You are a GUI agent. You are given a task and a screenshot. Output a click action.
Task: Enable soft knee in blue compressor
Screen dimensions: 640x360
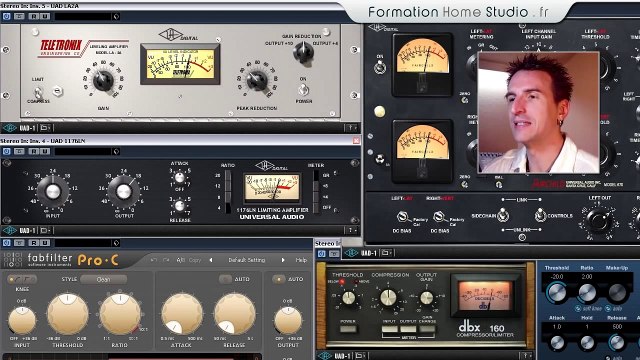point(578,309)
